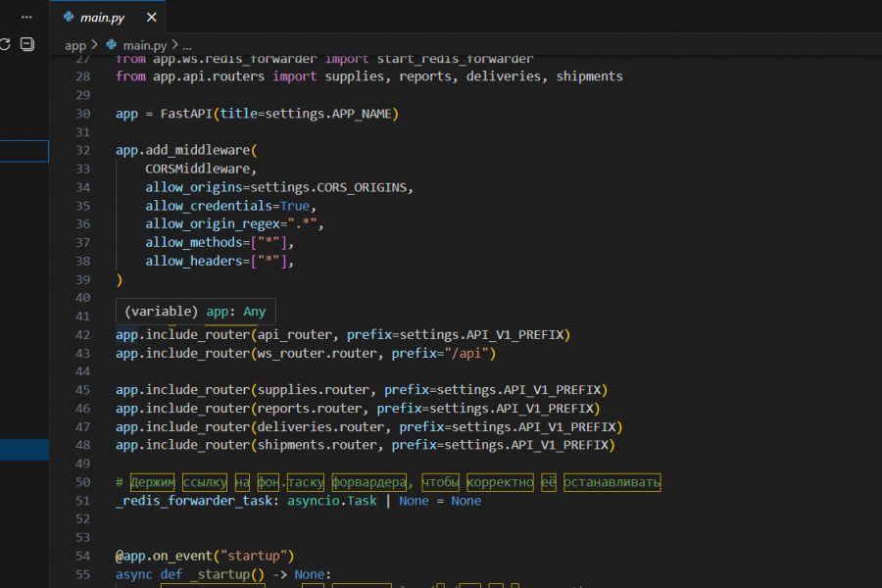The width and height of the screenshot is (882, 588).
Task: Select the blue highlighted sidebar row
Action: pos(24,450)
